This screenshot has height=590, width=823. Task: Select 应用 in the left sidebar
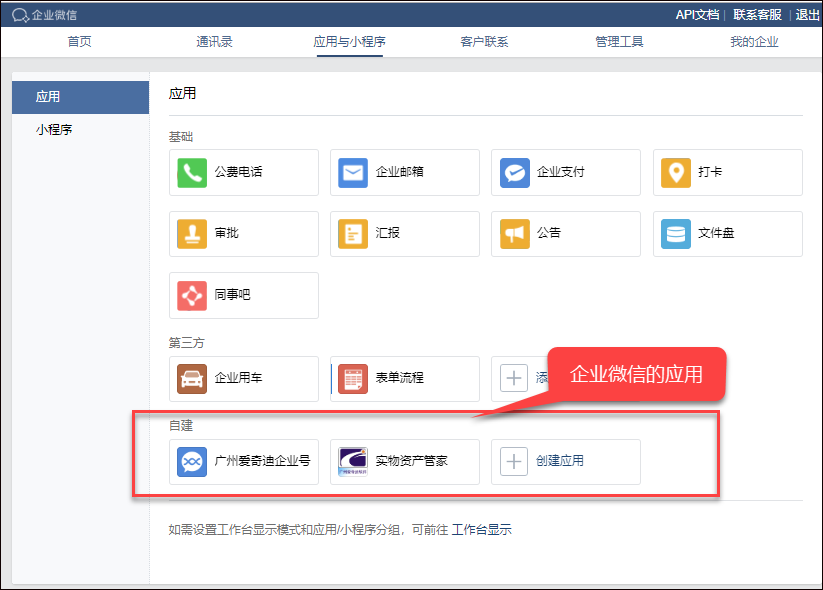80,97
